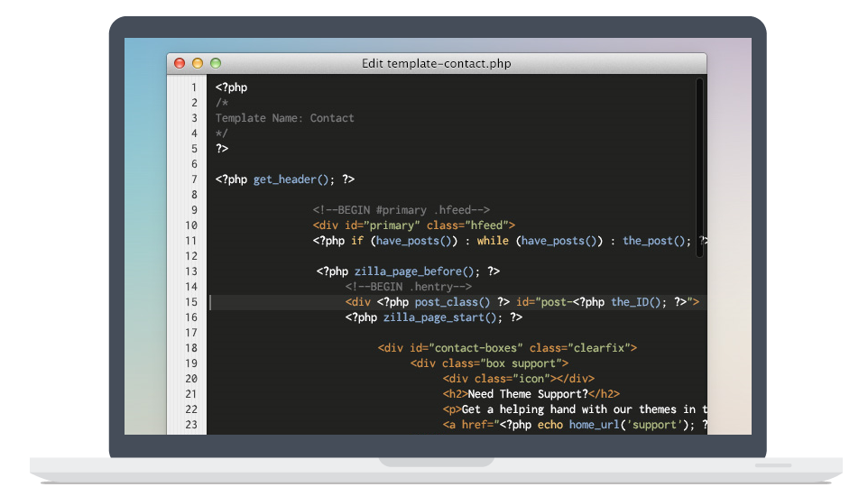Maximize the editor window with green button
This screenshot has width=868, height=496.
[216, 63]
